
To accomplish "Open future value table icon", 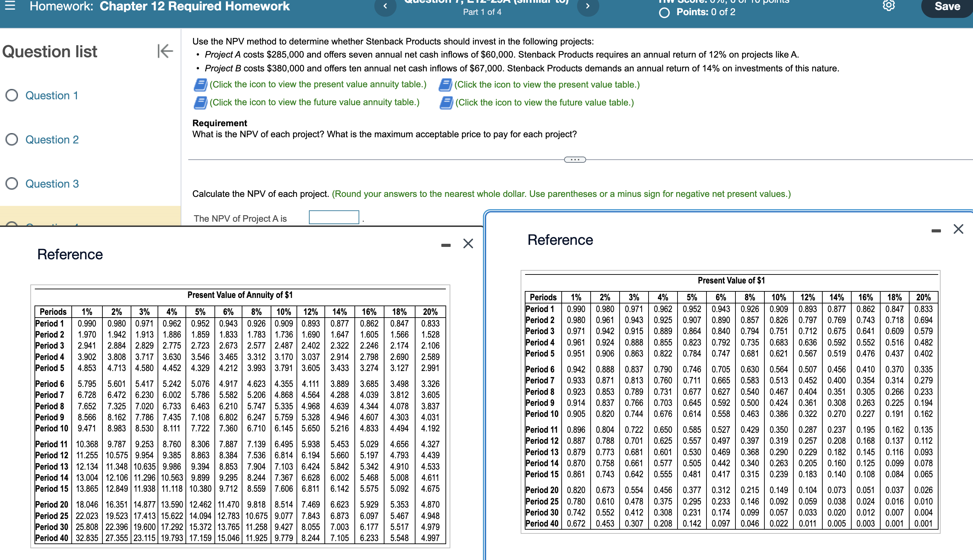I will [446, 103].
